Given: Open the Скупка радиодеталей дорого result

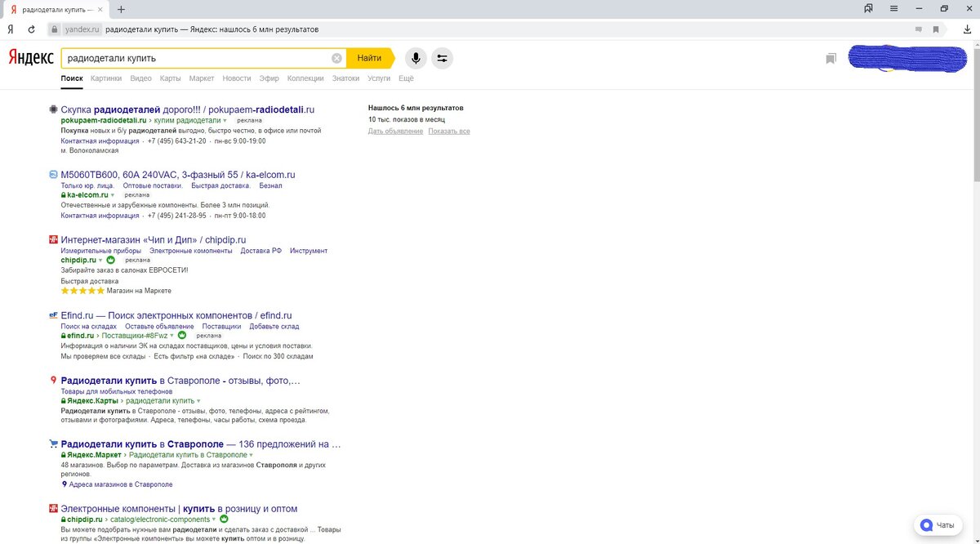Looking at the screenshot, I should coord(188,109).
